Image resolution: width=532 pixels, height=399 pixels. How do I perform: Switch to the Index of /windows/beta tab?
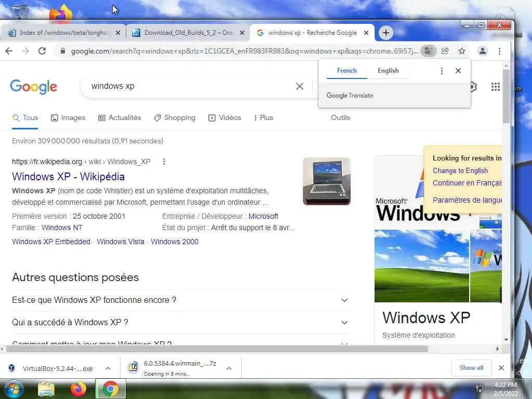click(x=63, y=33)
